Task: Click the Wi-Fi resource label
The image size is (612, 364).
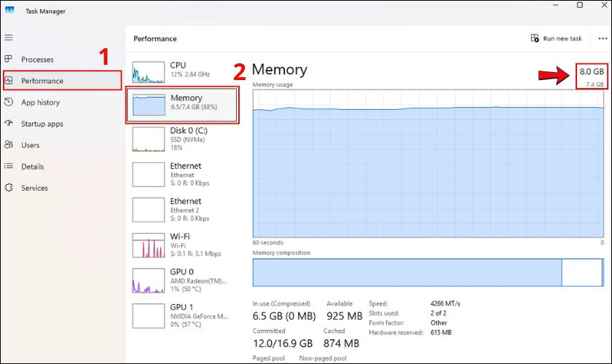Action: [180, 237]
